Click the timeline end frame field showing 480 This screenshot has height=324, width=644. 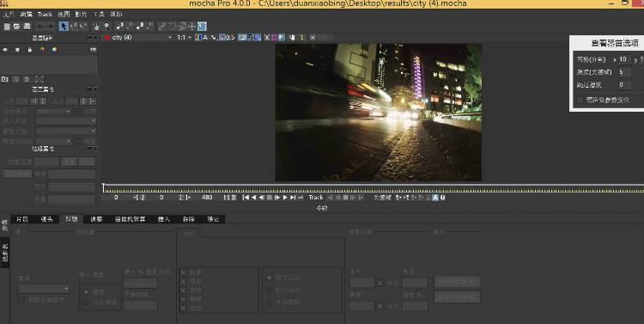[x=207, y=198]
